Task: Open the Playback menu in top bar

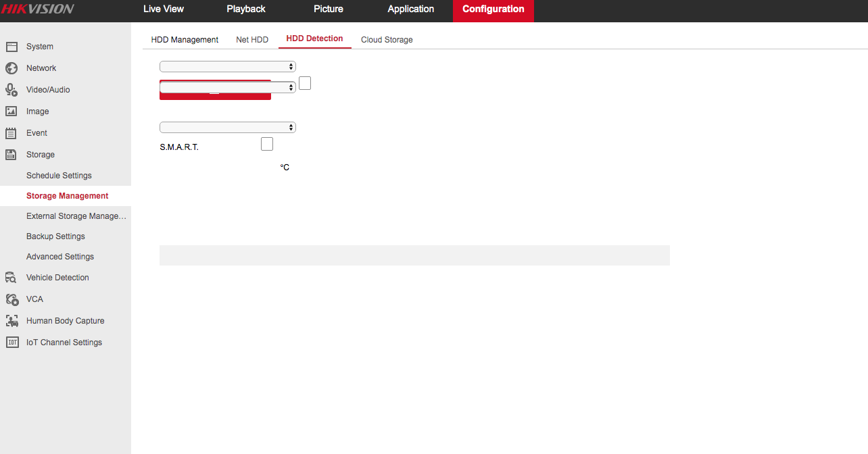Action: [x=246, y=9]
